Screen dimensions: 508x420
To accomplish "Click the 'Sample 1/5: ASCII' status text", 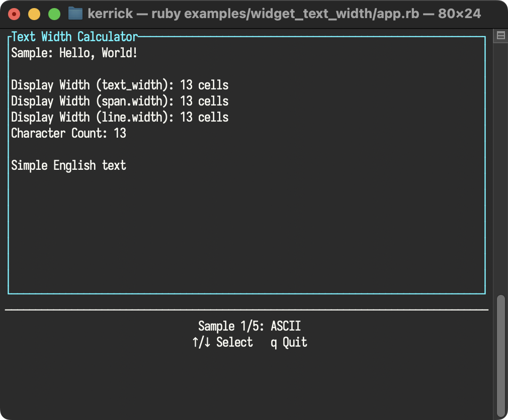I will [x=249, y=326].
